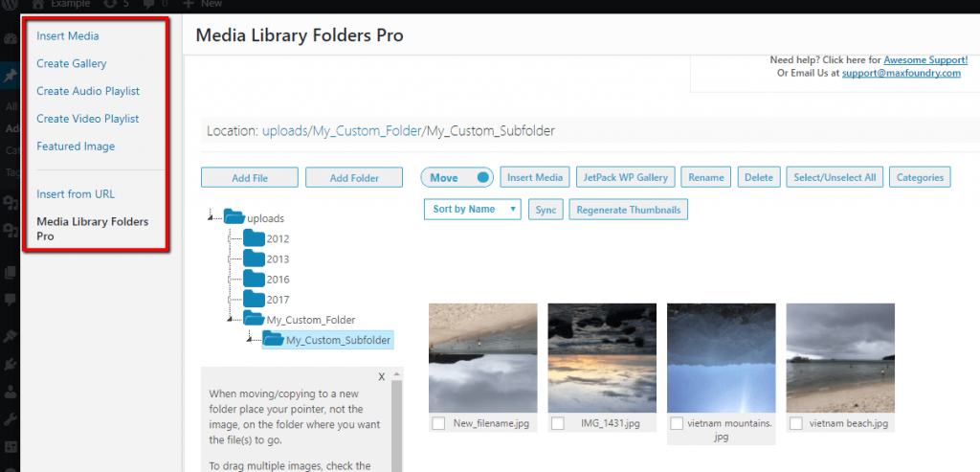Click the WordPress logo in admin bar
This screenshot has height=472, width=980.
(11, 4)
